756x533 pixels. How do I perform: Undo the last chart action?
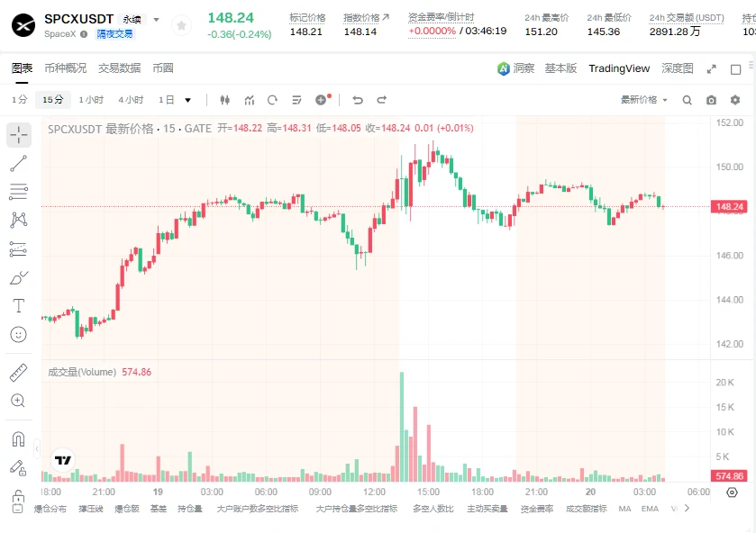(357, 100)
